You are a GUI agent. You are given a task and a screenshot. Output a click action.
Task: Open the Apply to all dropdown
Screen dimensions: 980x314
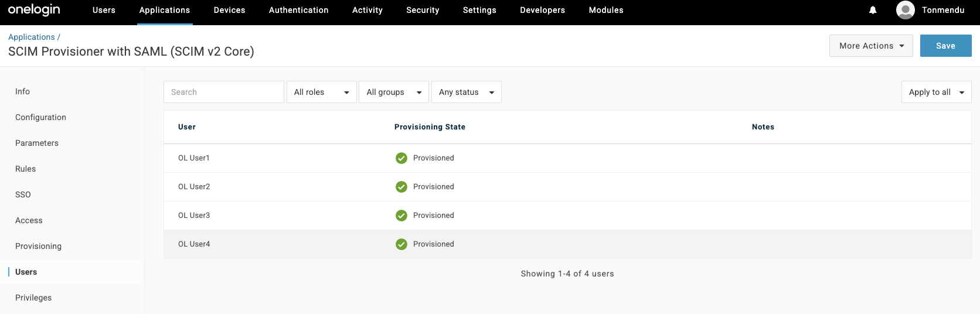coord(936,92)
